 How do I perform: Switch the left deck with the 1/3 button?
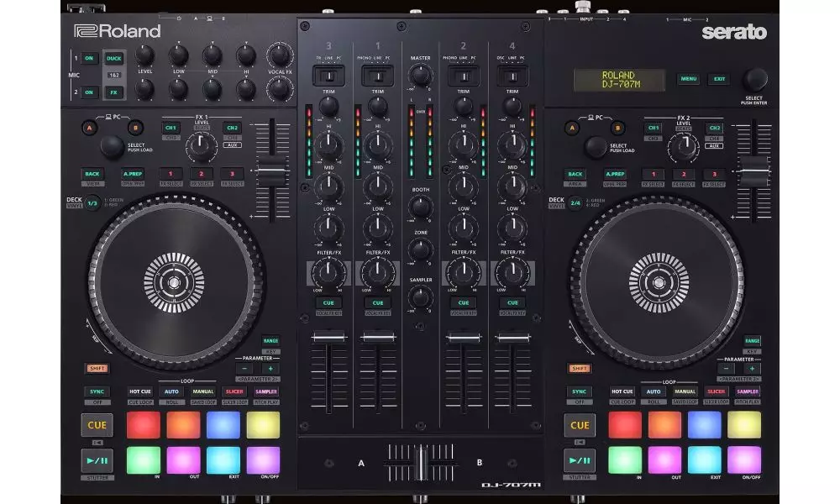tap(92, 203)
